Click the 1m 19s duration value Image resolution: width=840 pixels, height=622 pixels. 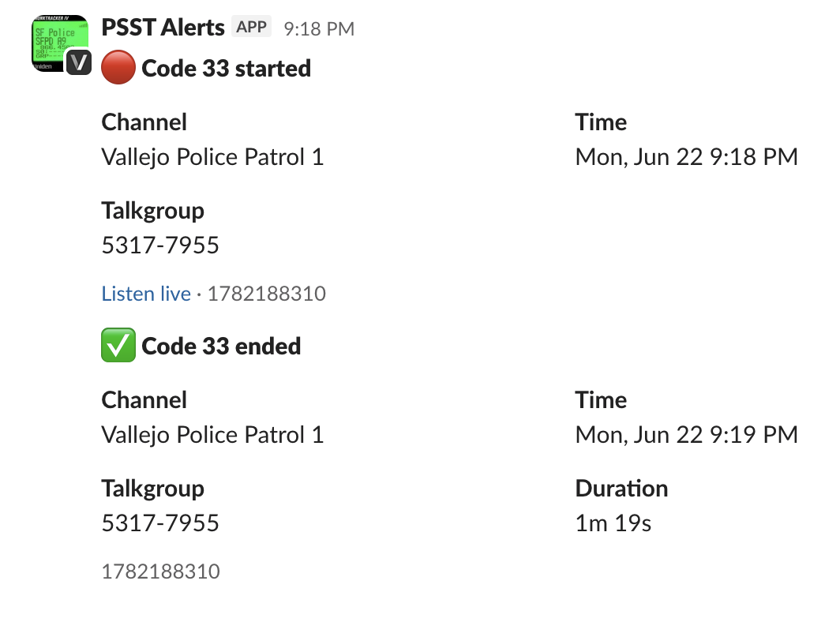click(613, 523)
